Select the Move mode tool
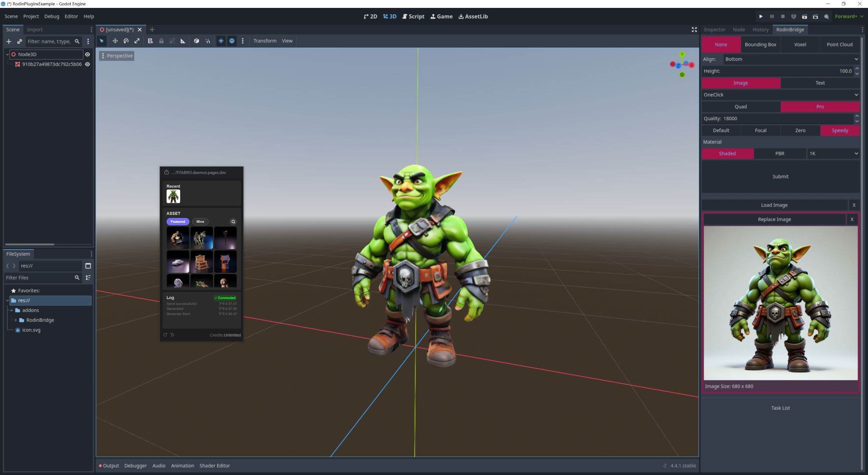Viewport: 868px width, 475px height. point(115,41)
